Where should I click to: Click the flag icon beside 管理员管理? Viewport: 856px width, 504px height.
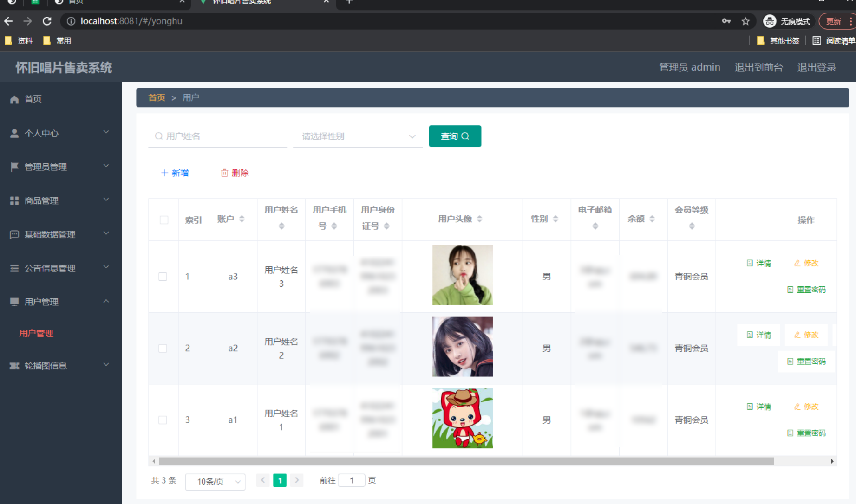14,167
